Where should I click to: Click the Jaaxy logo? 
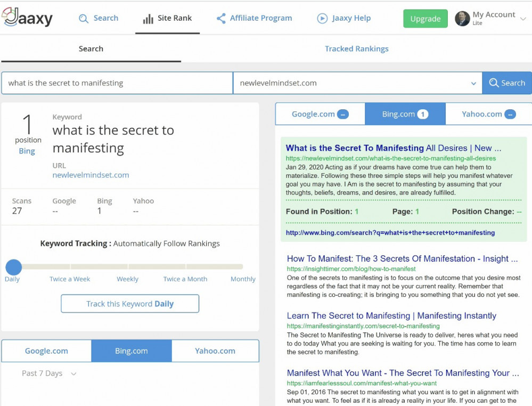27,17
